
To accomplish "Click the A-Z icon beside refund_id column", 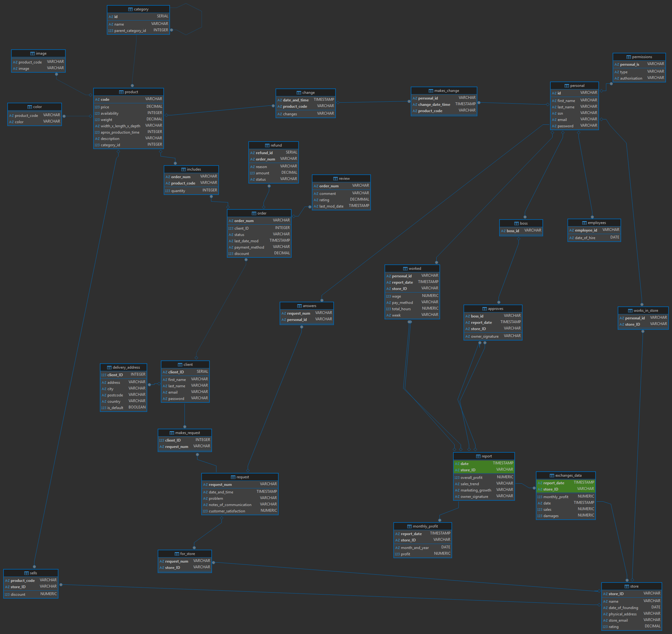I will point(252,153).
